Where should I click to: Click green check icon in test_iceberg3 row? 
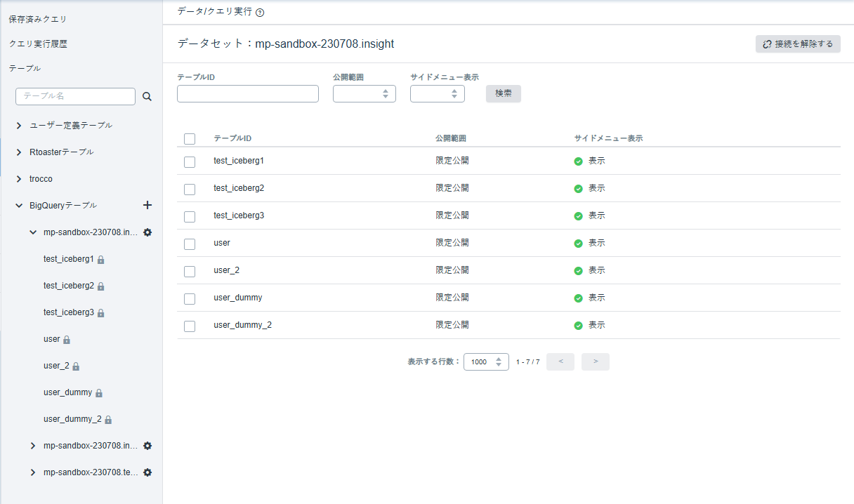[x=579, y=216]
